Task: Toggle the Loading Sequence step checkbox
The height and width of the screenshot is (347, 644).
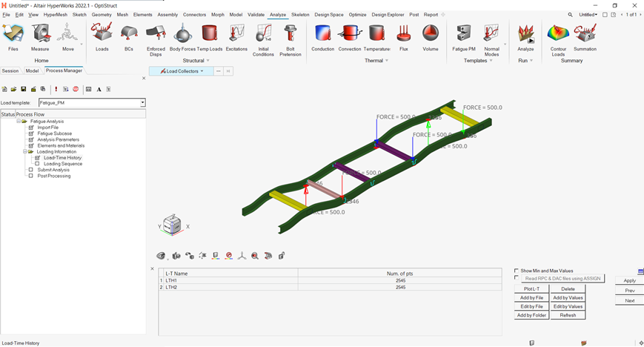Action: [38, 164]
